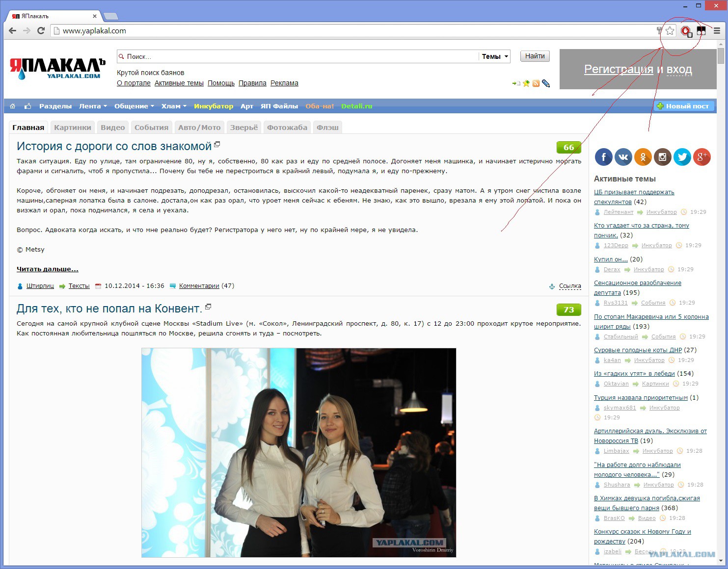Image resolution: width=728 pixels, height=569 pixels.
Task: Expand the Лента menu
Action: [93, 106]
